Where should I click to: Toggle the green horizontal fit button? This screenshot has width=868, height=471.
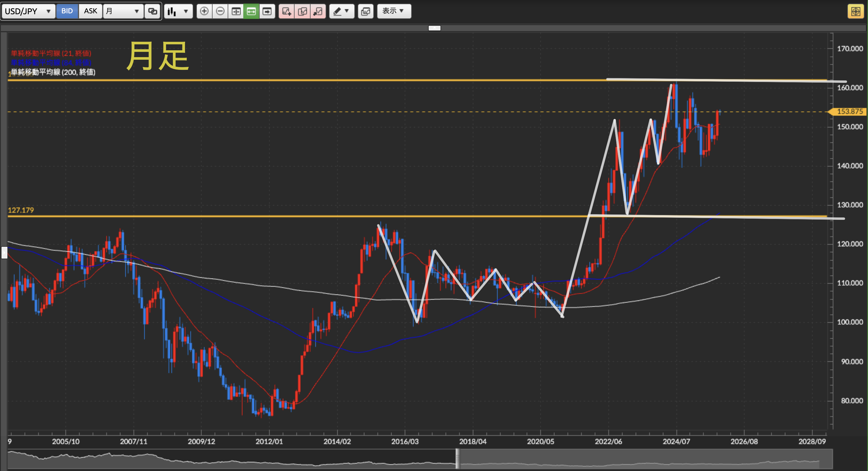pyautogui.click(x=251, y=12)
